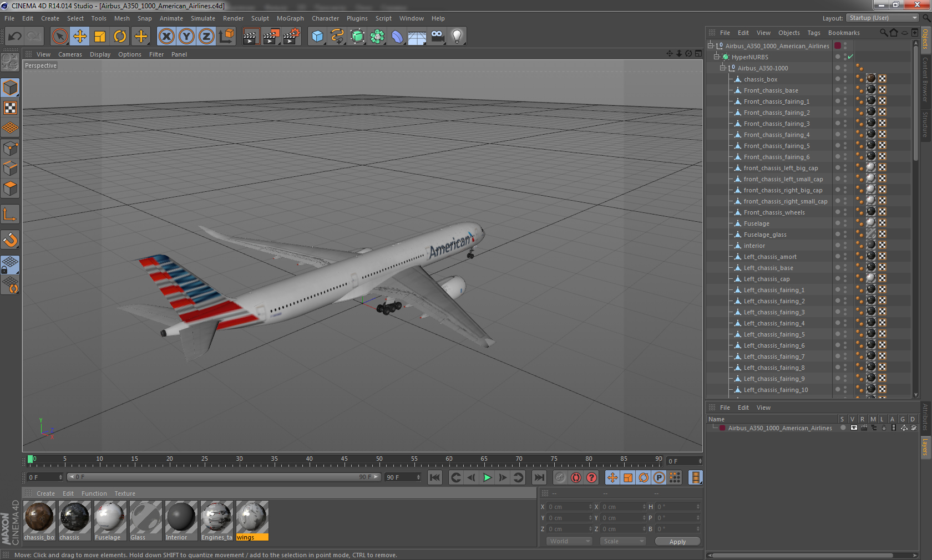Enable Snap magnet tool
932x560 pixels.
pos(10,240)
